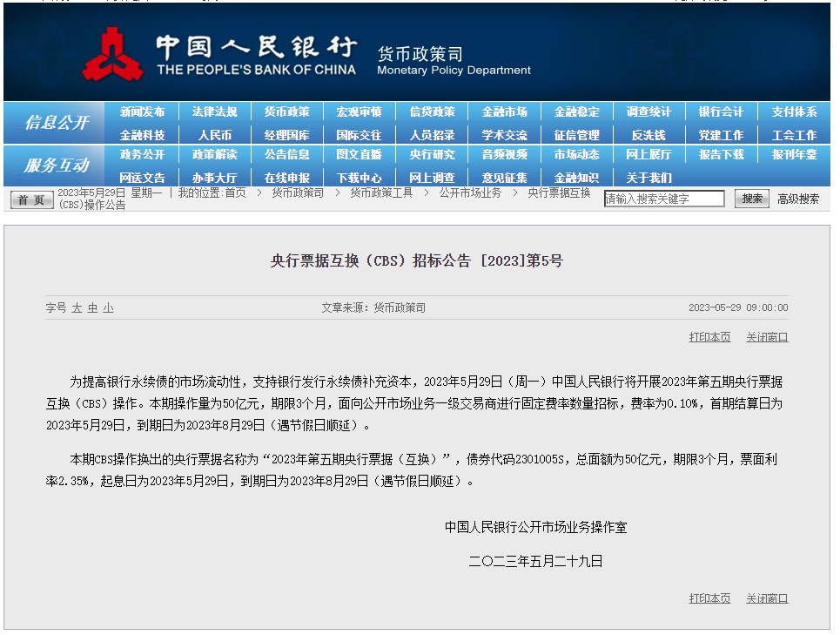This screenshot has height=635, width=840.
Task: Click top 关闭窗口 close link
Action: point(767,337)
